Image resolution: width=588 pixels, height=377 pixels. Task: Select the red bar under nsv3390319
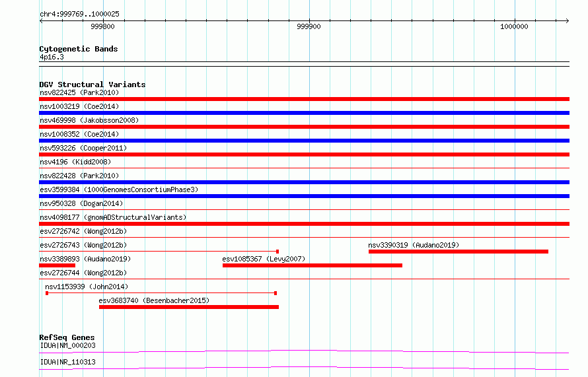coord(459,252)
